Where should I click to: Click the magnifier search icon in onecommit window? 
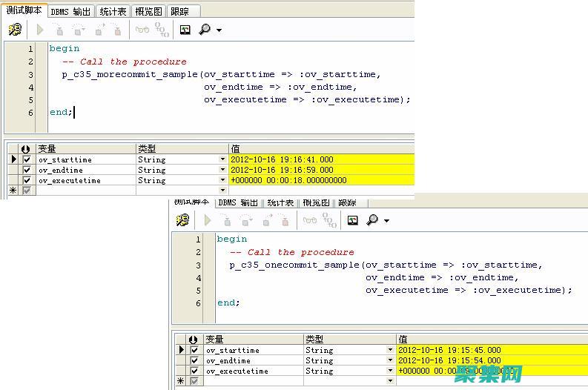[372, 220]
